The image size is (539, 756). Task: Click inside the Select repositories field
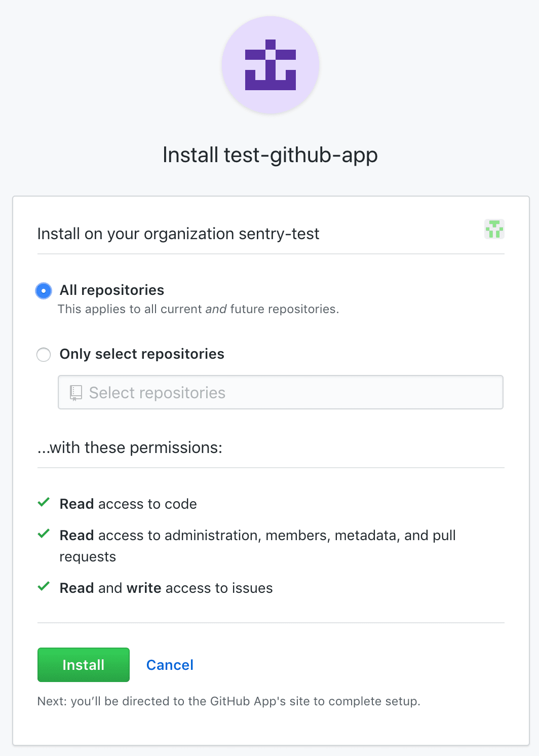280,392
